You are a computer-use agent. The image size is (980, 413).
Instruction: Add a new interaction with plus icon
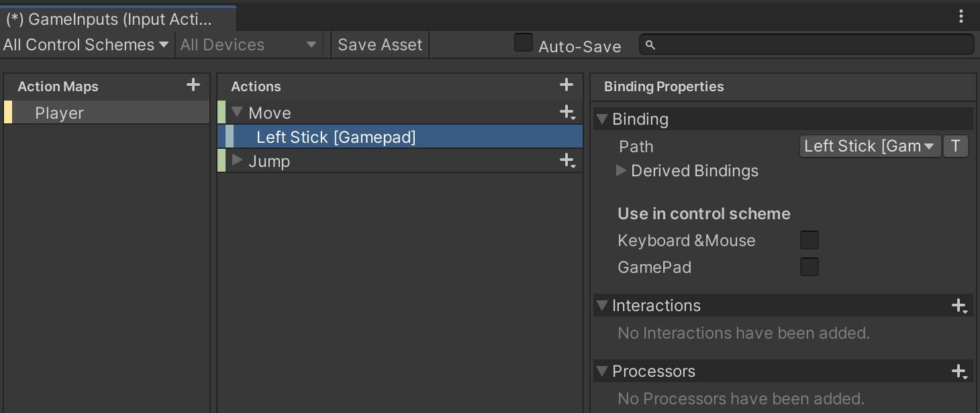click(959, 306)
